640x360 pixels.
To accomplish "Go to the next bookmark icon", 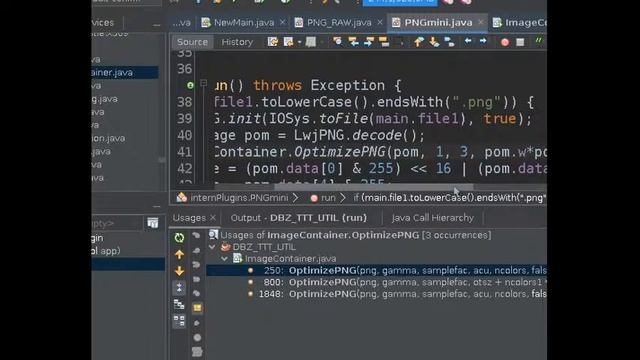I will click(434, 42).
